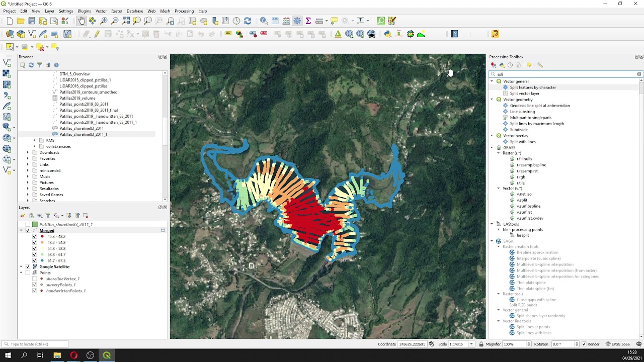Open the Processing menu
The width and height of the screenshot is (644, 362).
coord(184,11)
